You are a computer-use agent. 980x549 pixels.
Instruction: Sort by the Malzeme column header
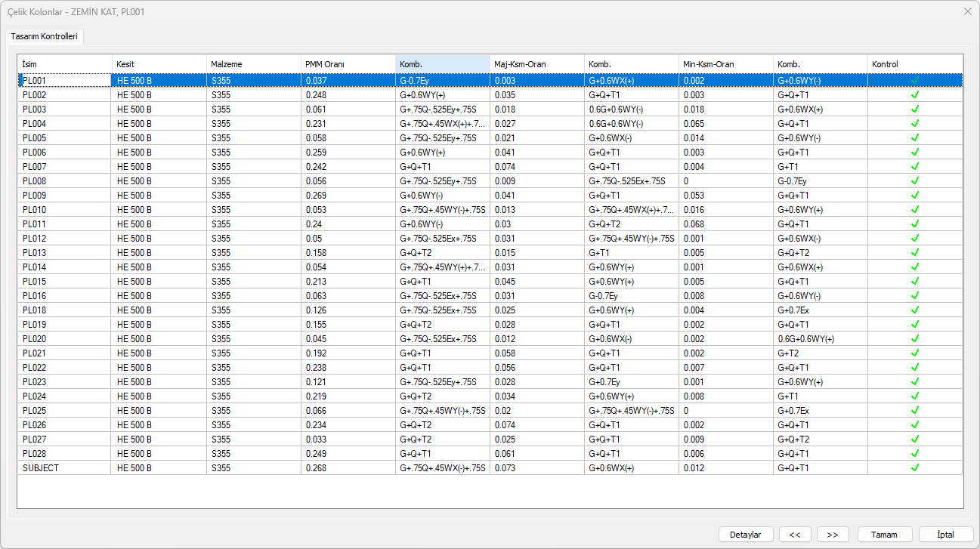point(254,64)
